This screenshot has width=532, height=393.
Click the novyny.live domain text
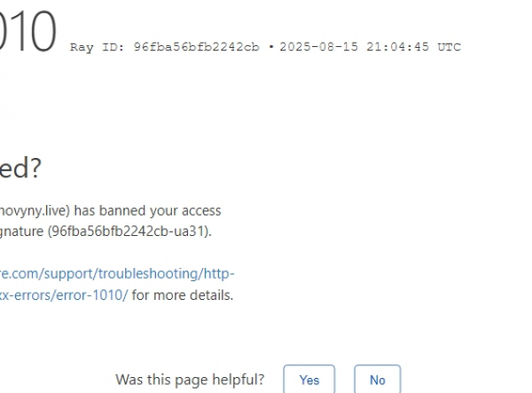[x=33, y=211]
